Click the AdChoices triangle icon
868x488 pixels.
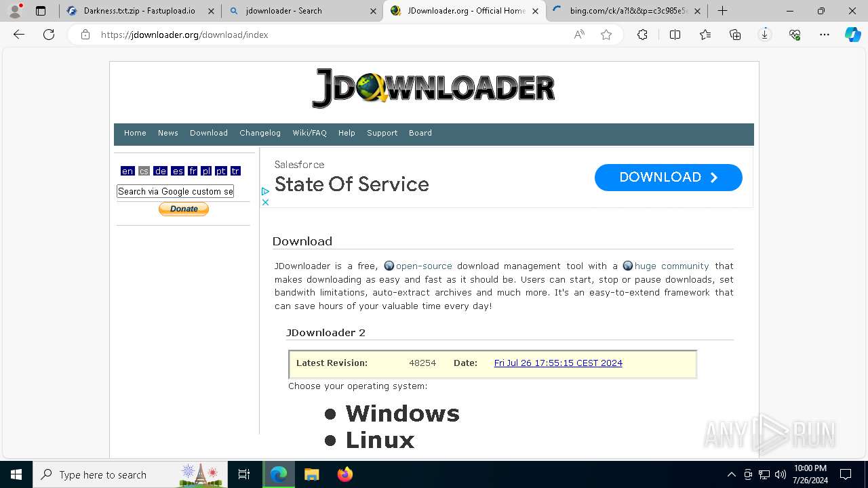[265, 192]
